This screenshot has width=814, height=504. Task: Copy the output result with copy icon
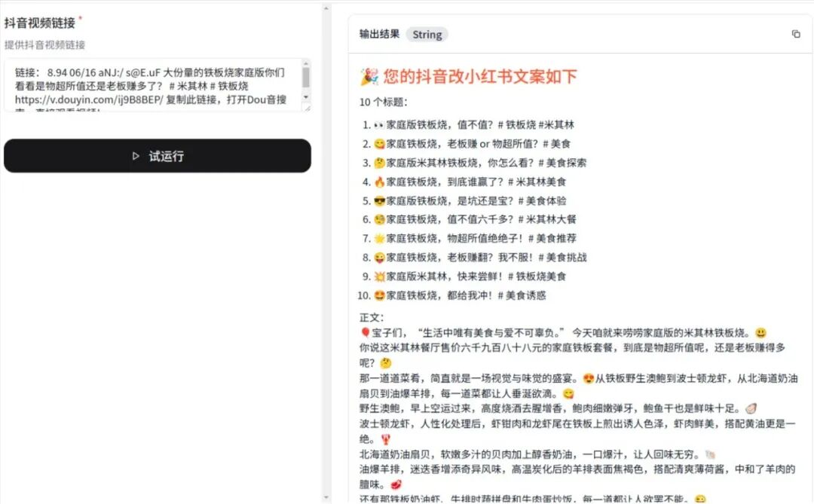(x=795, y=34)
